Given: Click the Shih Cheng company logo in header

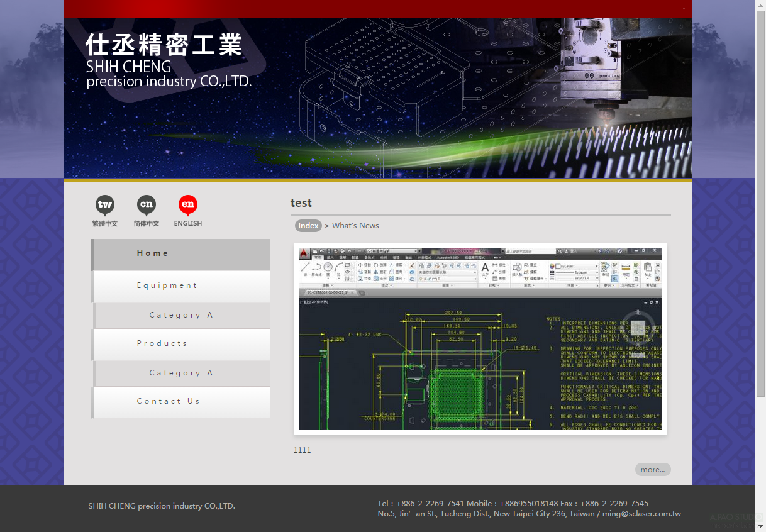Looking at the screenshot, I should pyautogui.click(x=168, y=60).
